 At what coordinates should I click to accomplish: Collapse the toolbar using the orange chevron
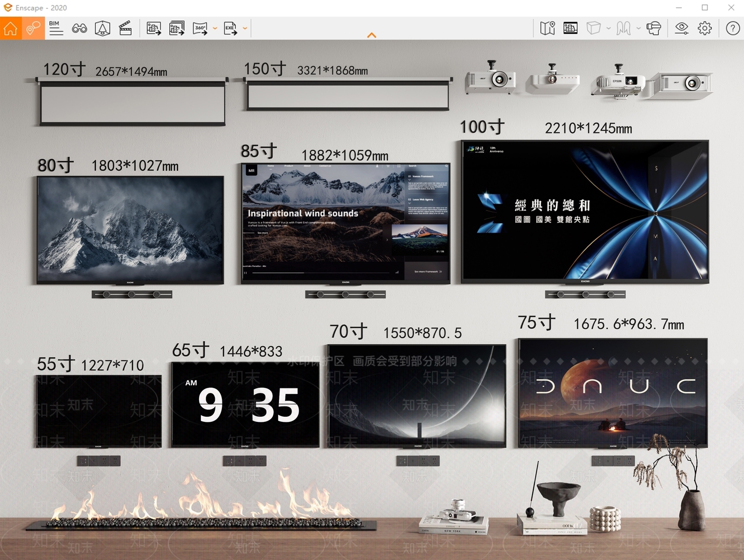click(372, 35)
